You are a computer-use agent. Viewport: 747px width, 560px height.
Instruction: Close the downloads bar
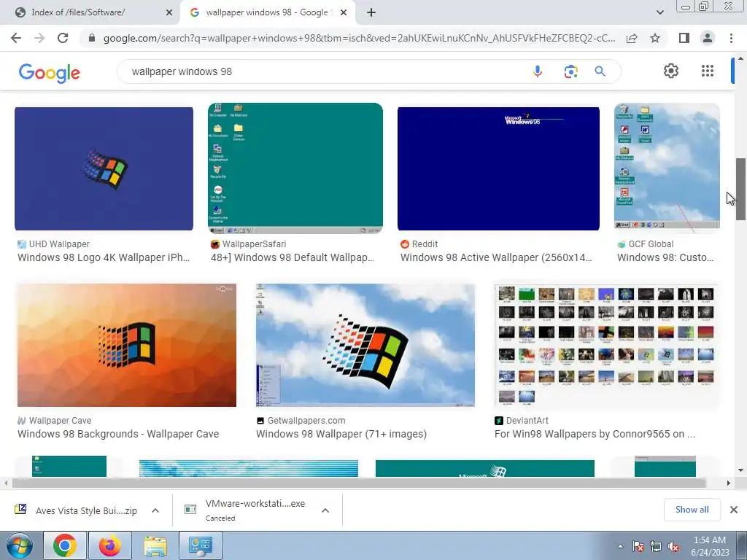pos(734,510)
